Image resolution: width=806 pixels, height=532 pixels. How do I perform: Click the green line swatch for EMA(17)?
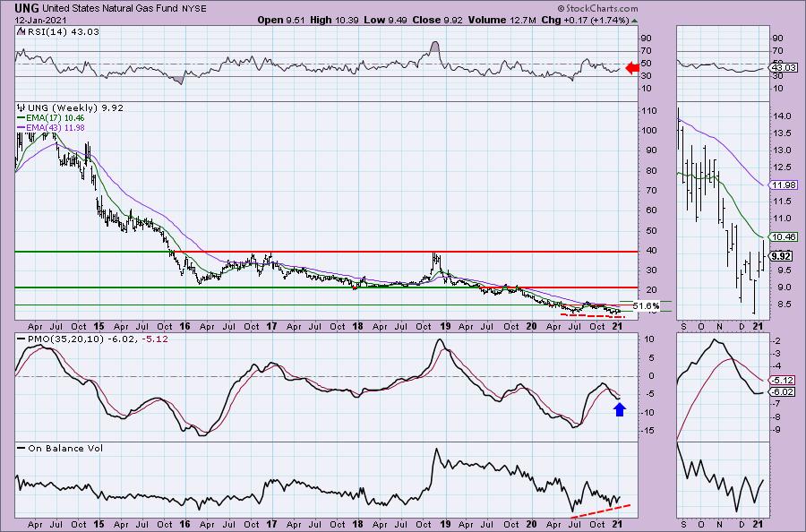pos(21,118)
